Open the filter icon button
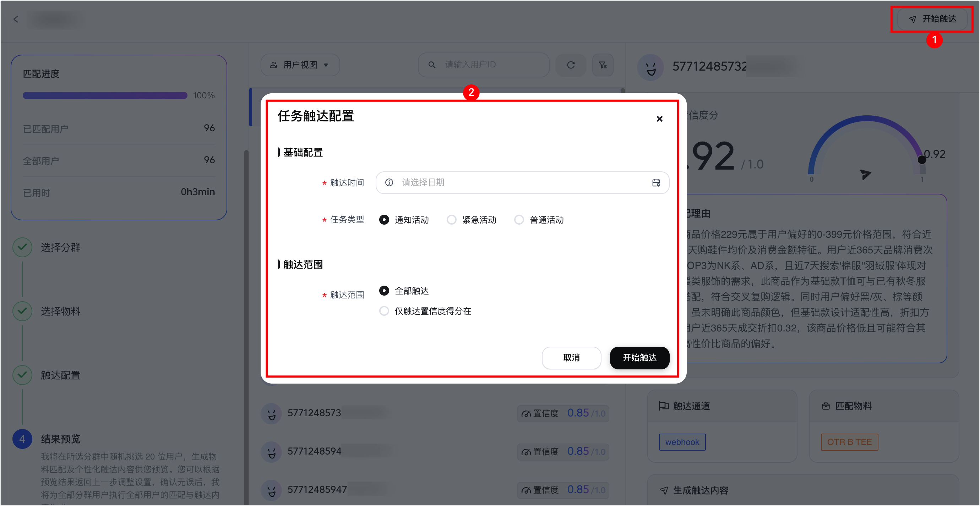Viewport: 980px width, 506px height. point(603,65)
